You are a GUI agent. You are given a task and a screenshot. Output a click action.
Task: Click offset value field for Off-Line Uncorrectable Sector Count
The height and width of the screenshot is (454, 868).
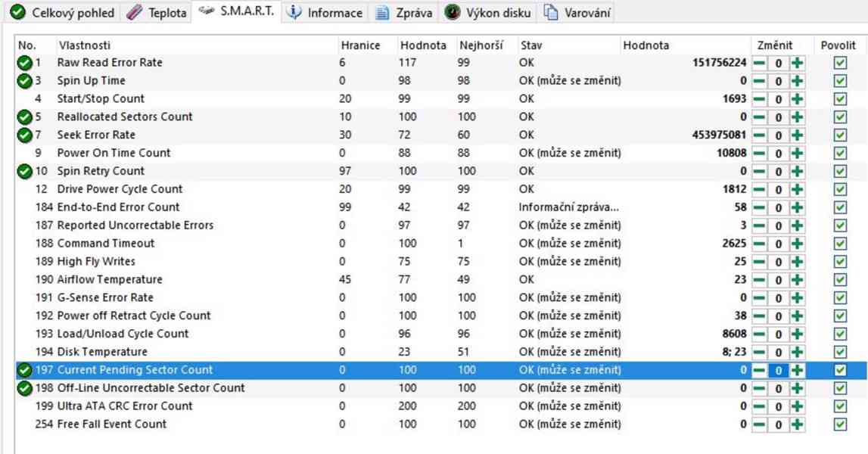[x=778, y=389]
